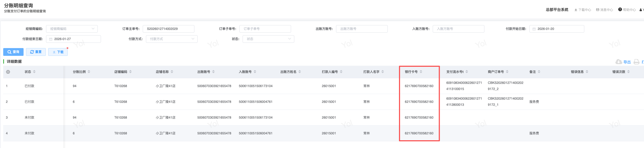Sort by 打款人编号 column
This screenshot has width=644, height=148.
point(341,72)
